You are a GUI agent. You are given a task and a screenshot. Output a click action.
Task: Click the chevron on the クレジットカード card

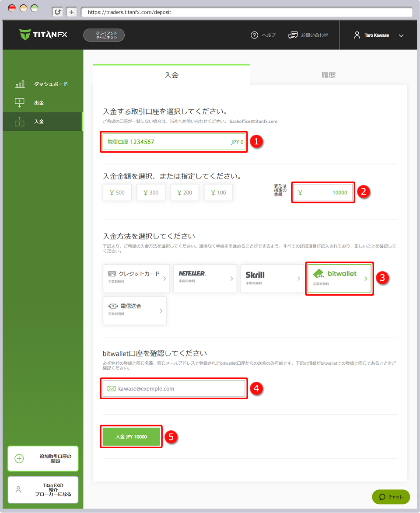164,279
